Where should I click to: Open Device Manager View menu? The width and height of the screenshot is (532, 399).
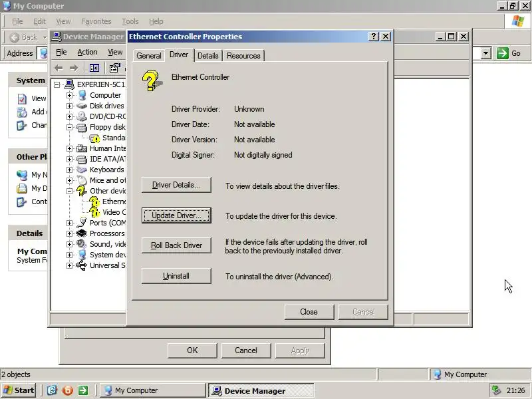point(115,52)
